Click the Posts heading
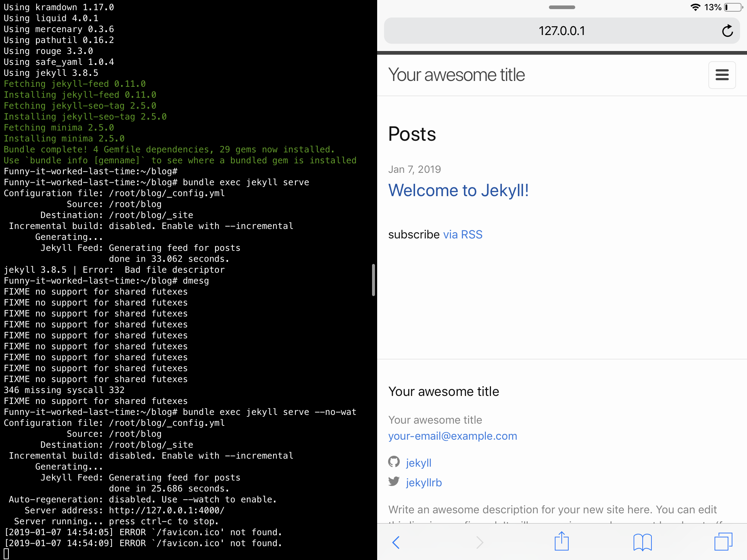This screenshot has height=560, width=747. pos(412,134)
